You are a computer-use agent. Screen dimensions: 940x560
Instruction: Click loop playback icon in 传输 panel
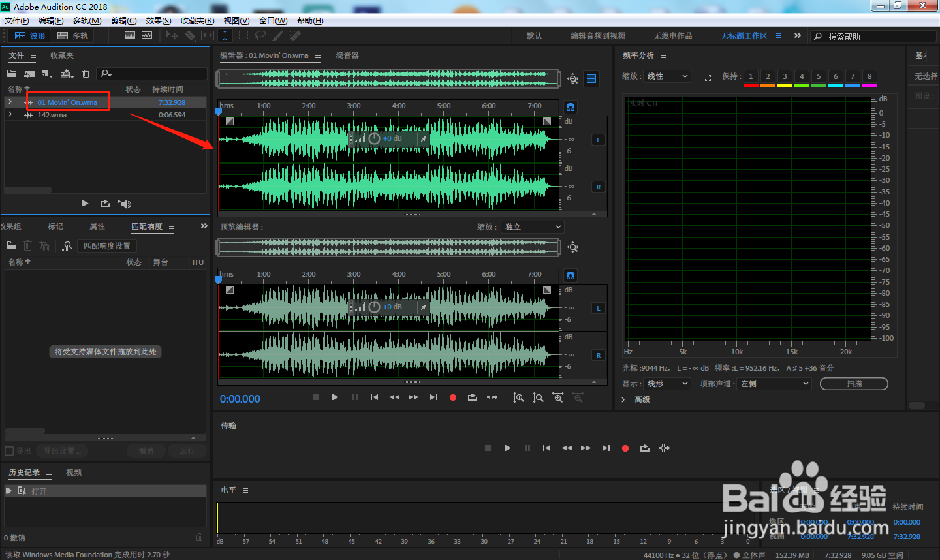(x=645, y=448)
